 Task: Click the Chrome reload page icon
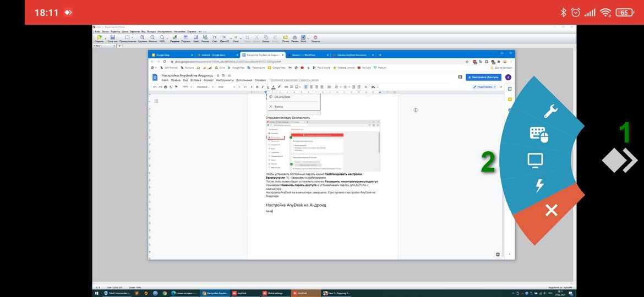(x=164, y=62)
